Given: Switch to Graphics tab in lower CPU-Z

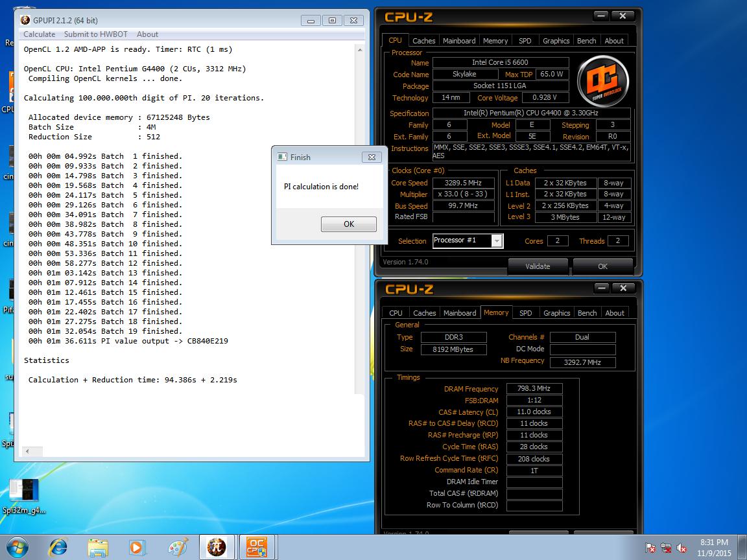Looking at the screenshot, I should [556, 313].
